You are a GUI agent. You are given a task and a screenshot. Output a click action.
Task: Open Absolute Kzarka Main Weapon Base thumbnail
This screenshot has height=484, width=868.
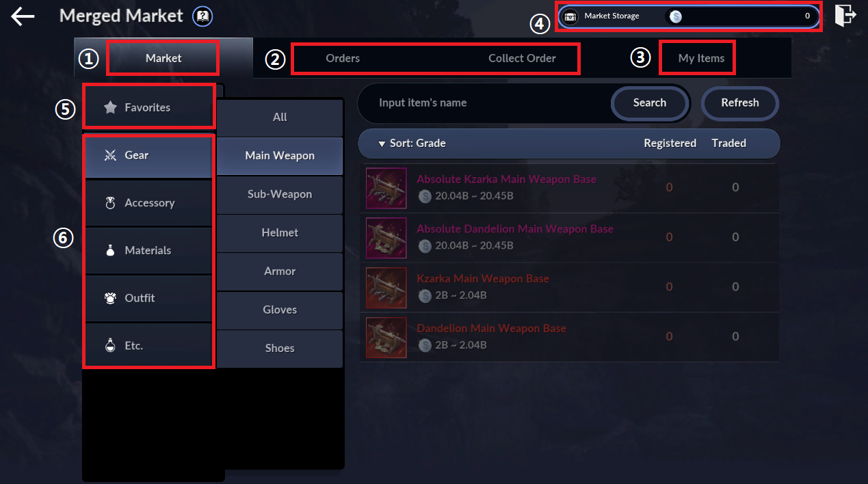pyautogui.click(x=386, y=188)
